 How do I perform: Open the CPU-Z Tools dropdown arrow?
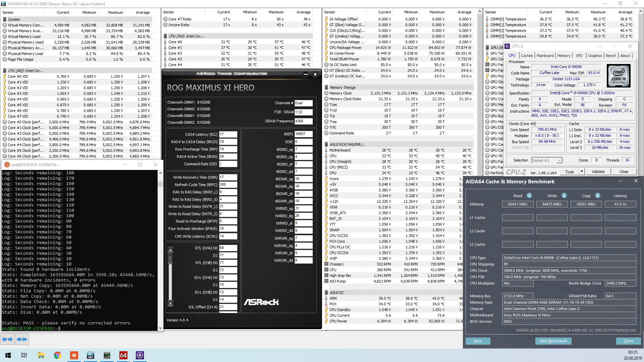point(582,172)
